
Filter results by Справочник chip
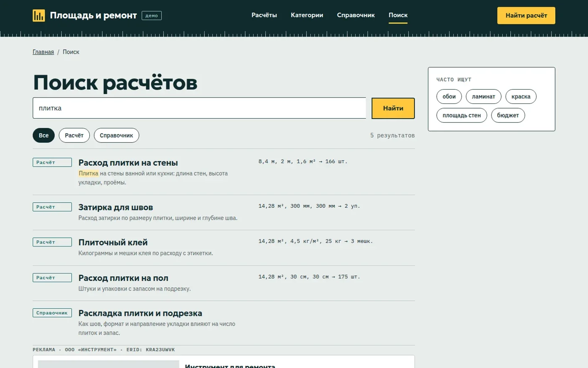(116, 135)
